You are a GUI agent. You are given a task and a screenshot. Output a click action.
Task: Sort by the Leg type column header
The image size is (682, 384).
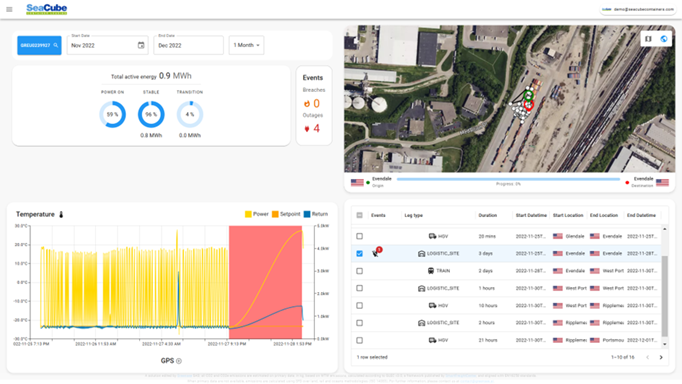tap(413, 215)
